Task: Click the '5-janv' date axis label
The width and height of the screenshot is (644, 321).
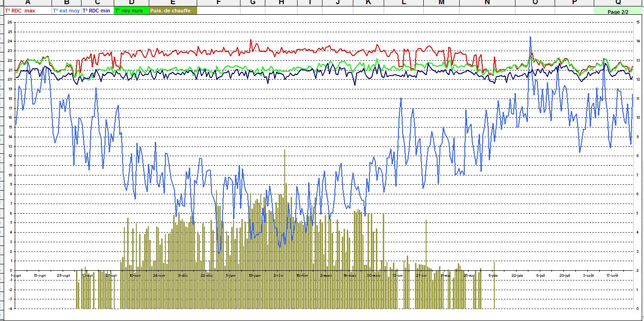Action: [x=230, y=275]
